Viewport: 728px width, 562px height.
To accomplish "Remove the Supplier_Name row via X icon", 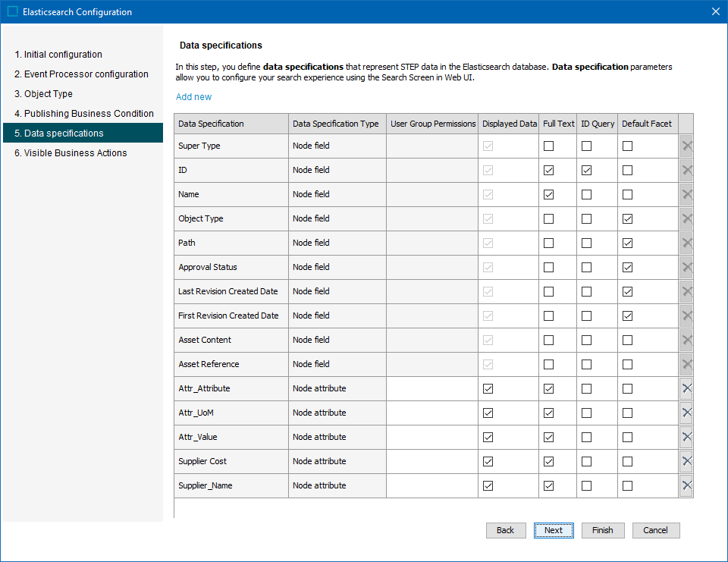I will tap(686, 485).
